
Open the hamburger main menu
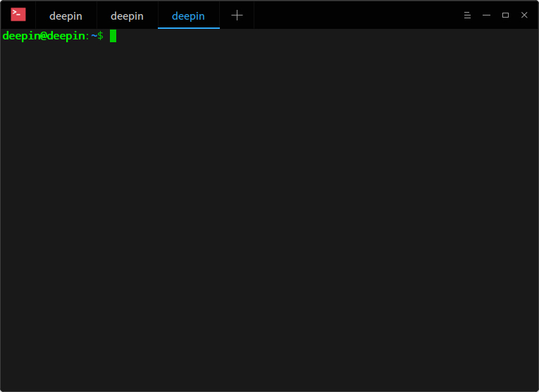(x=466, y=15)
